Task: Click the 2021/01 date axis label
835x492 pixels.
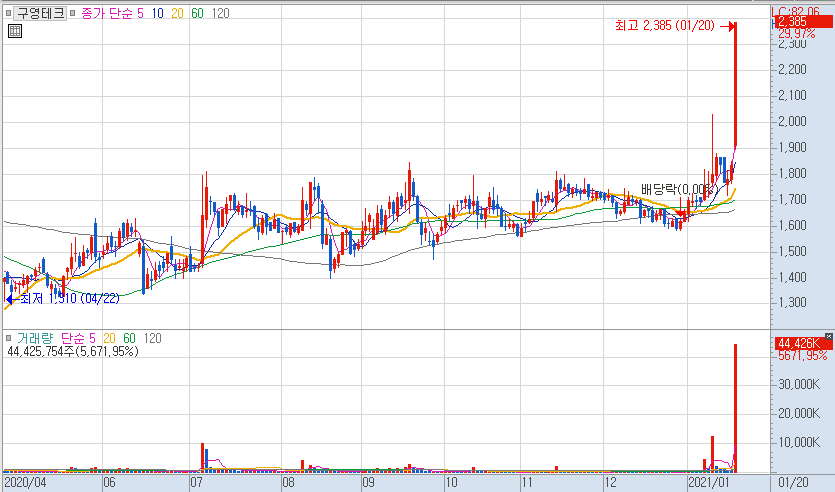Action: point(709,483)
